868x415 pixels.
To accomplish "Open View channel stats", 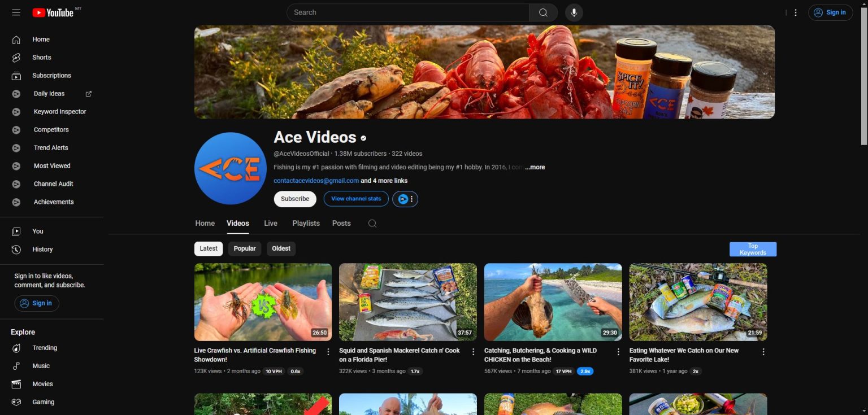I will [355, 199].
